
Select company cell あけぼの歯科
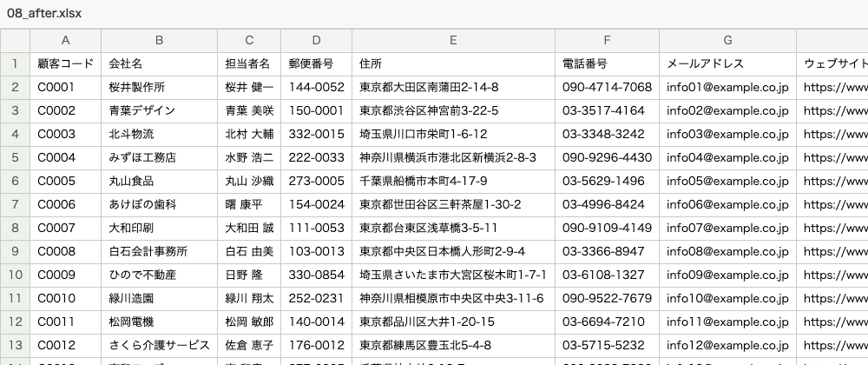pos(160,205)
